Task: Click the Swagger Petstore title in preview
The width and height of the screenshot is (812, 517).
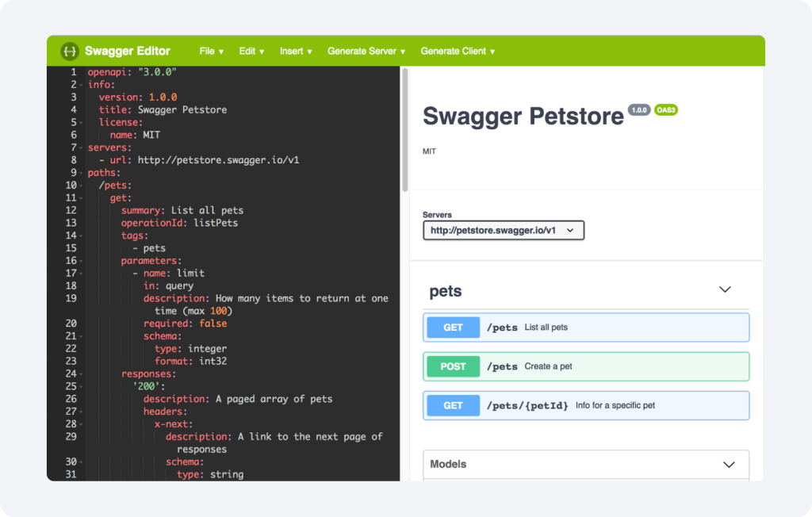Action: click(x=523, y=116)
